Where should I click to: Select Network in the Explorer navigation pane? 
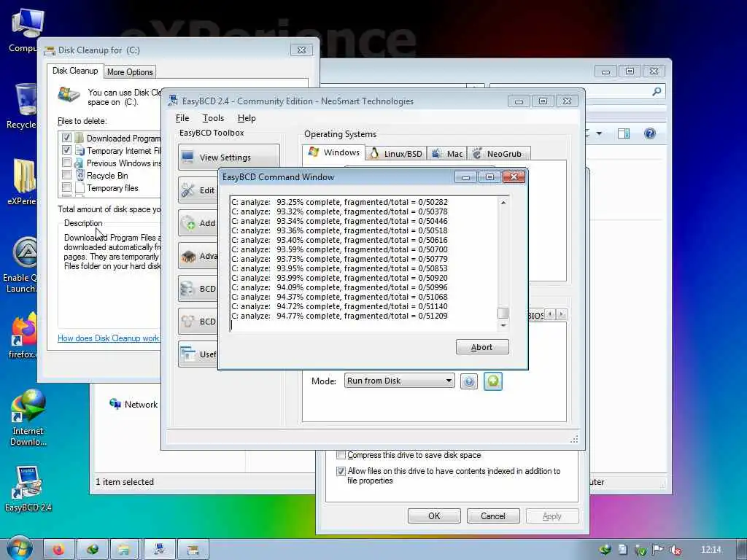click(133, 404)
